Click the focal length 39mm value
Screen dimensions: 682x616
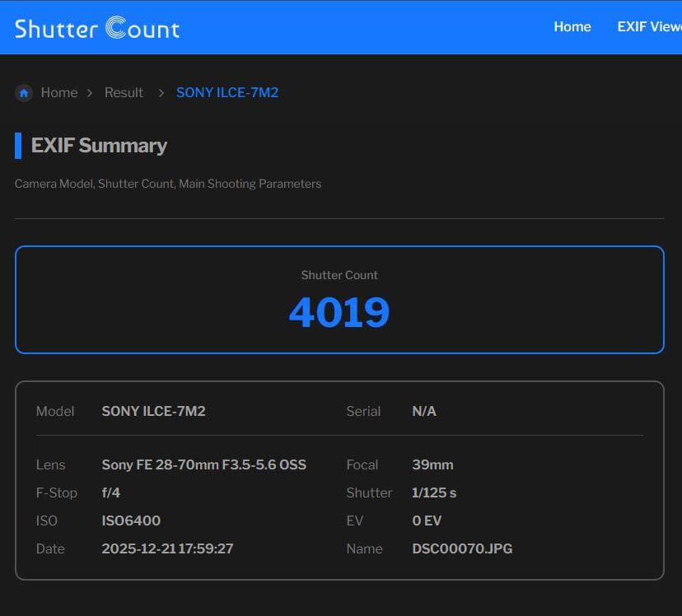(432, 464)
